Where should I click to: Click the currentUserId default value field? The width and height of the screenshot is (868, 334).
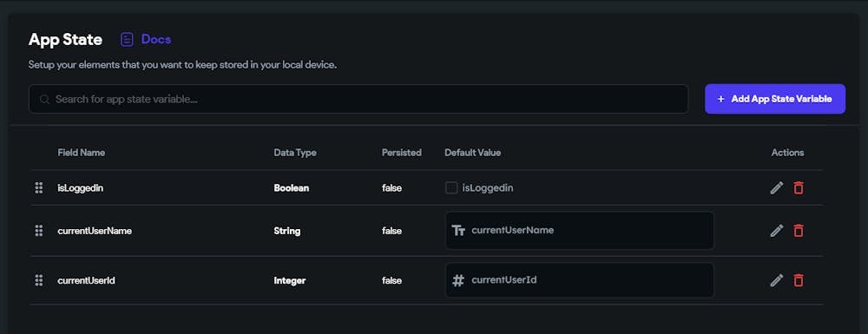click(580, 280)
